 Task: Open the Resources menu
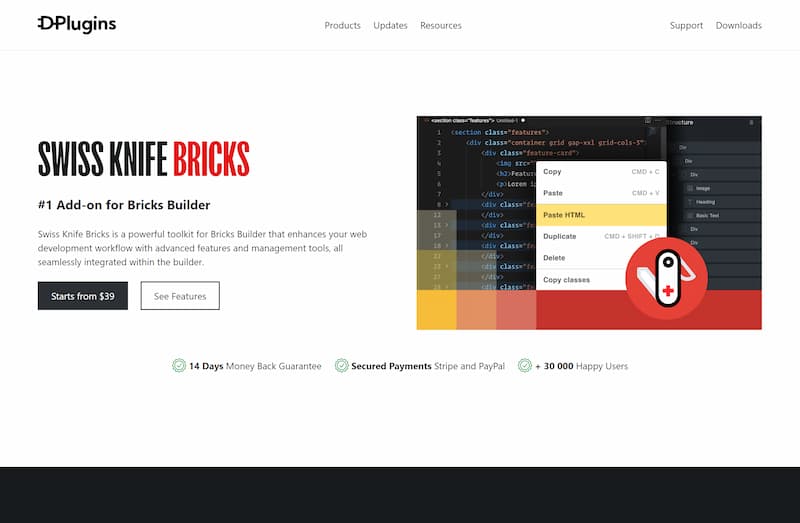(x=441, y=25)
